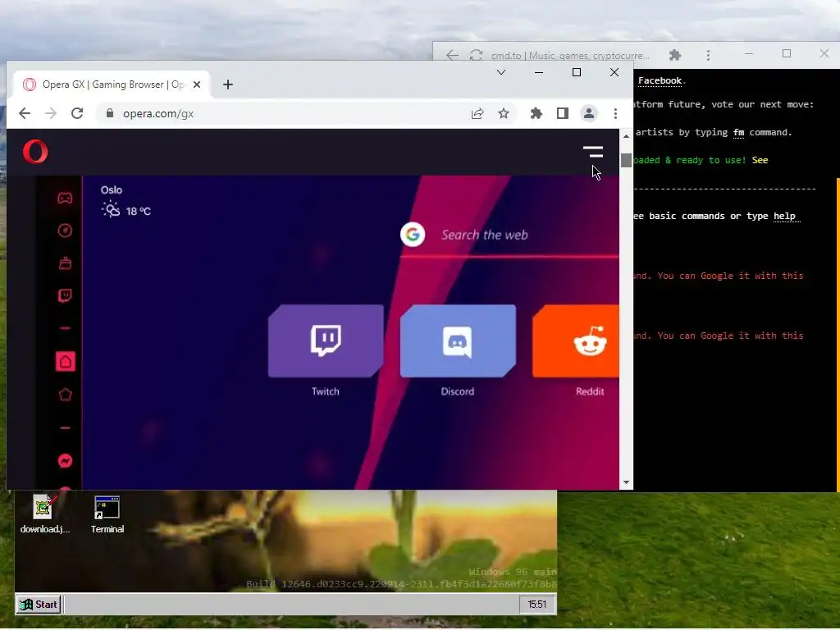The image size is (840, 630).
Task: Go back in the cmd.to background window
Action: coord(452,55)
